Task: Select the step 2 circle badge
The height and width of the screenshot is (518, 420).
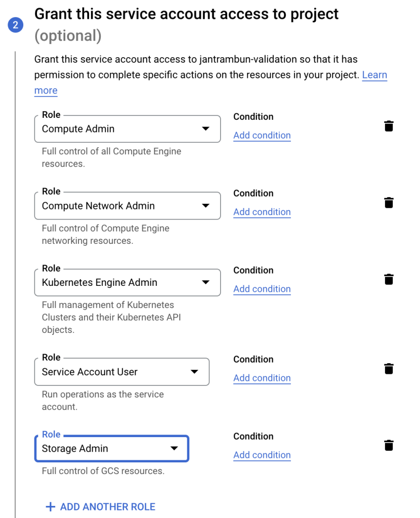Action: (15, 24)
